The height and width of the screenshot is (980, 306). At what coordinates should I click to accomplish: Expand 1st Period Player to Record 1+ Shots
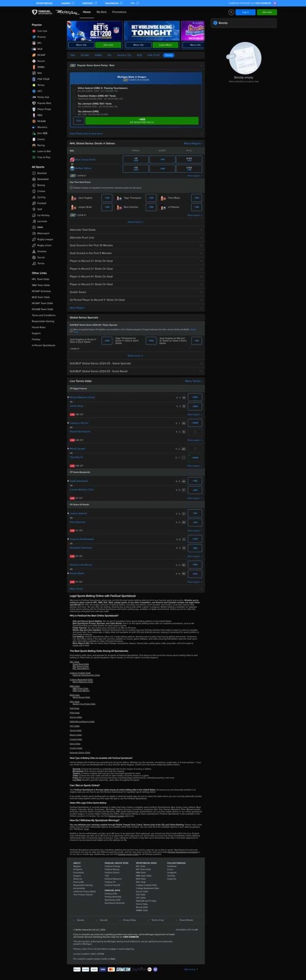[x=136, y=300]
